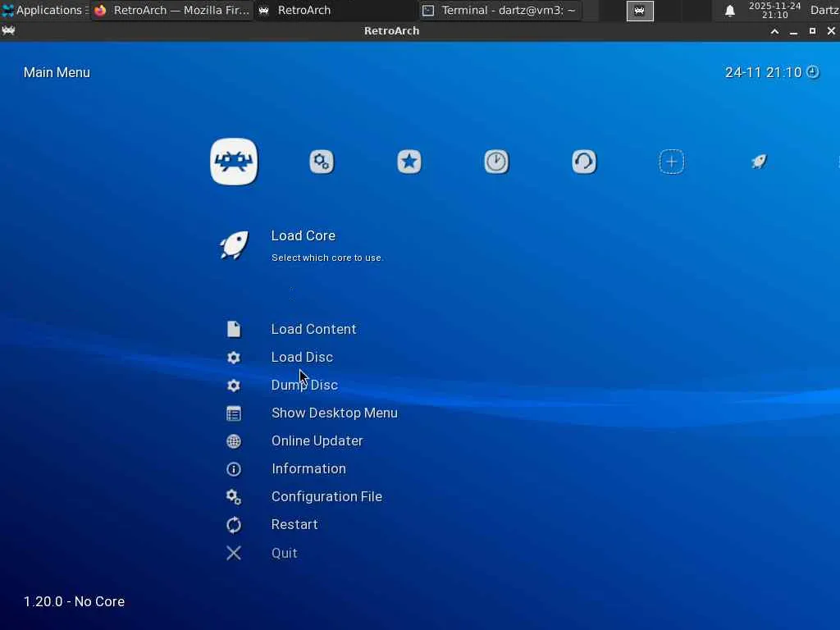Open the Settings gears tab icon
840x630 pixels.
coord(322,162)
